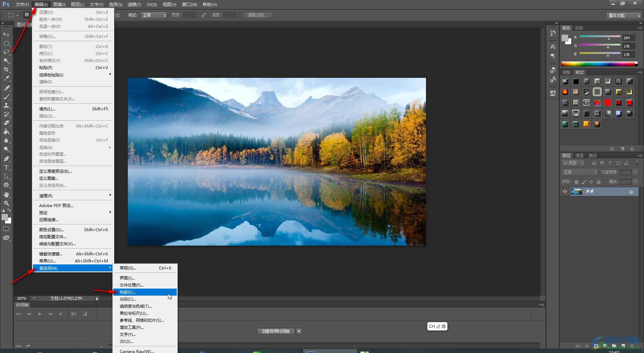The height and width of the screenshot is (353, 644).
Task: Expand the status bar info arrow
Action: [97, 299]
